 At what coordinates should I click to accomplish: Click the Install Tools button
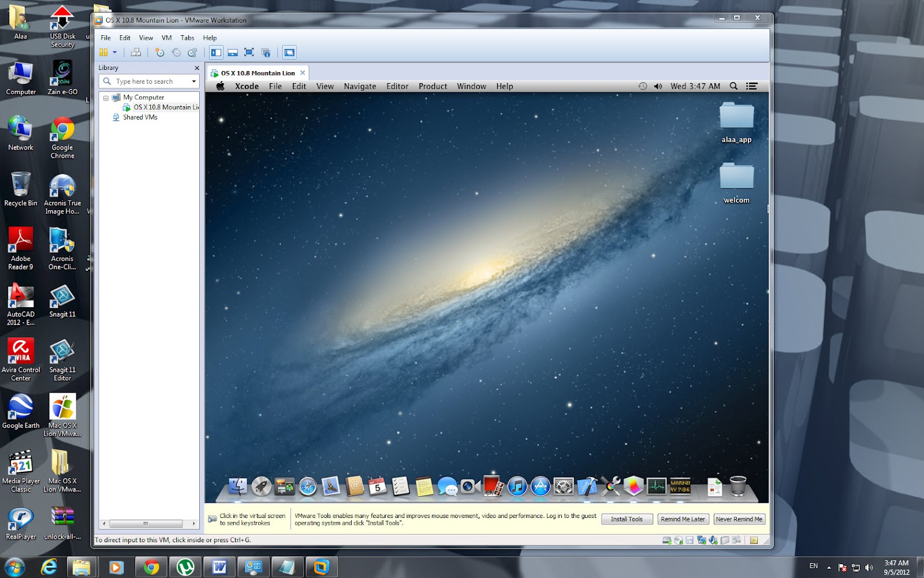[x=627, y=519]
